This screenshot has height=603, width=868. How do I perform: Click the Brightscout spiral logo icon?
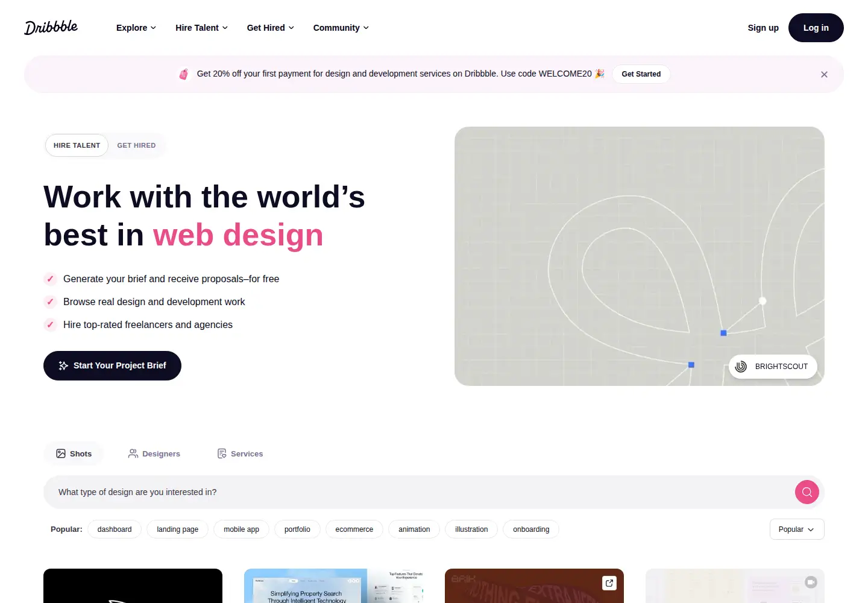(741, 366)
